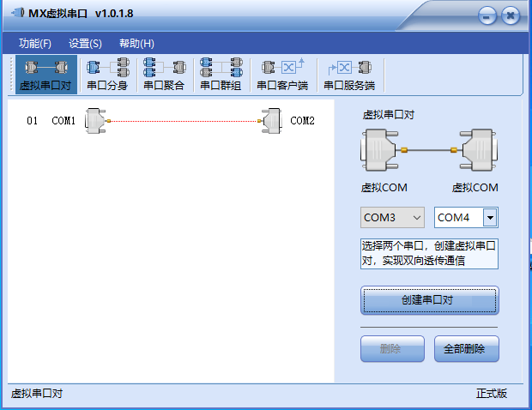
Task: Open the 功能(F) menu
Action: (35, 44)
